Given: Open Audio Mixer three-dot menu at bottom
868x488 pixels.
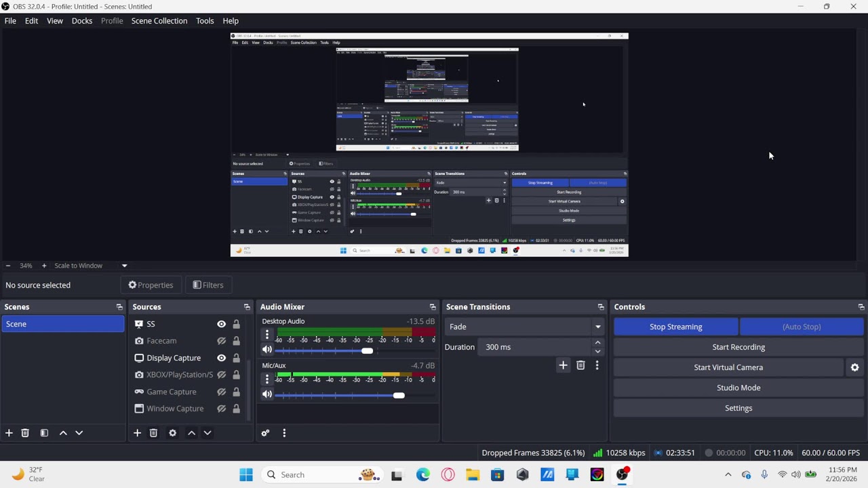Looking at the screenshot, I should [284, 433].
